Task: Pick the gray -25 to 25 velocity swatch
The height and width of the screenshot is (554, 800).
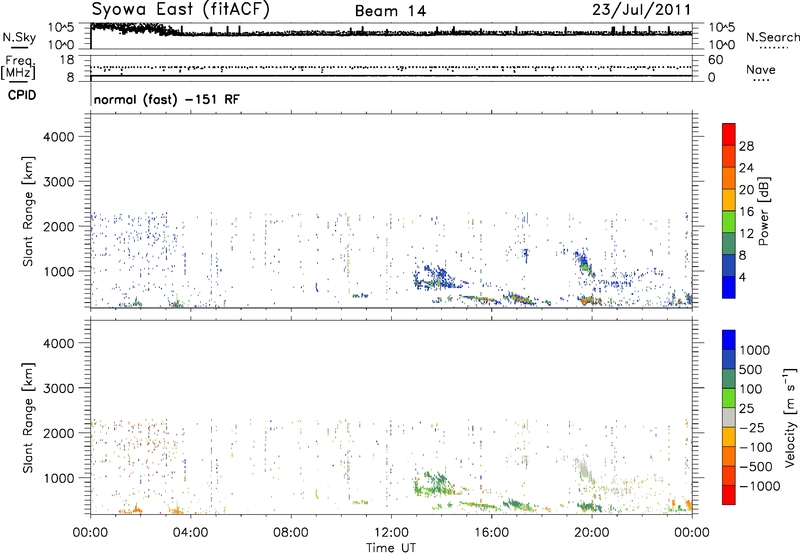Action: (729, 417)
